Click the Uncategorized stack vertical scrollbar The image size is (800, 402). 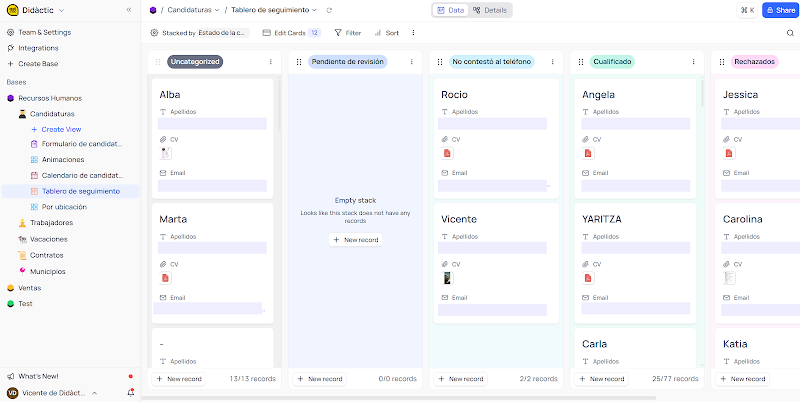pos(279,105)
